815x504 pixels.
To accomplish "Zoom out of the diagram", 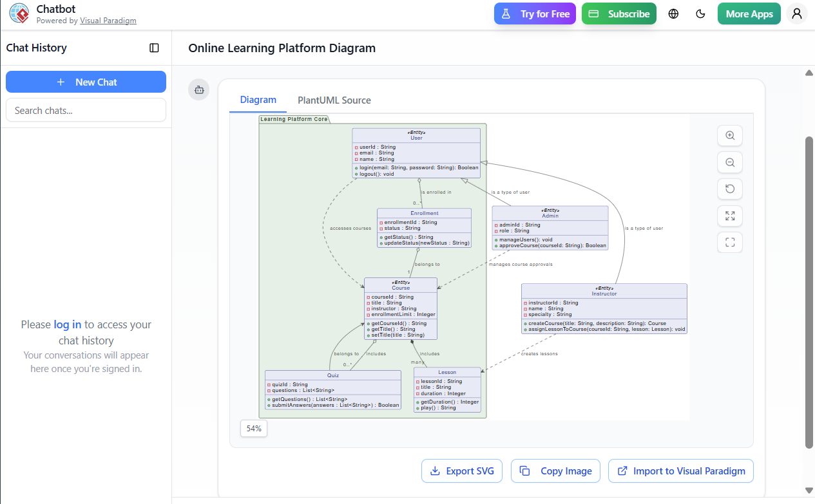I will coord(729,162).
